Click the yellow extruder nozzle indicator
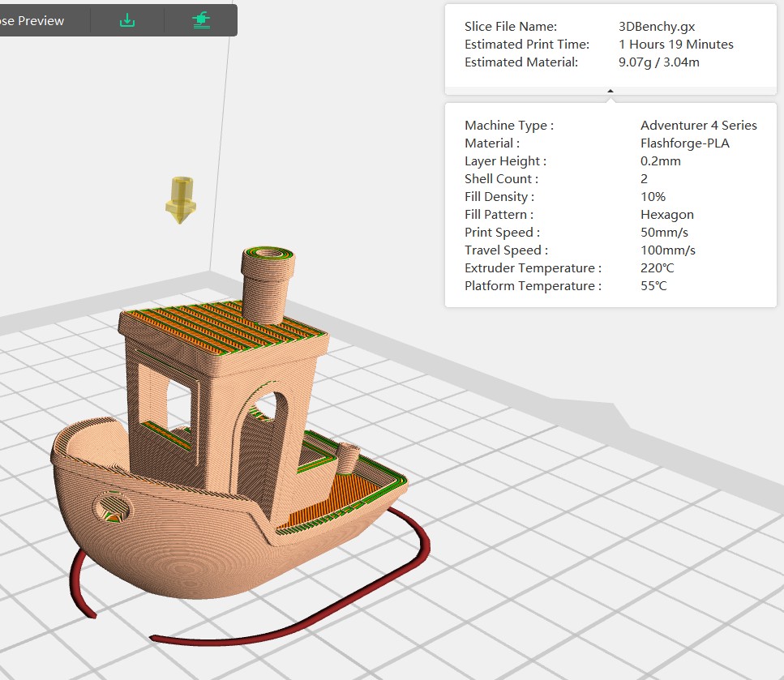 point(181,199)
